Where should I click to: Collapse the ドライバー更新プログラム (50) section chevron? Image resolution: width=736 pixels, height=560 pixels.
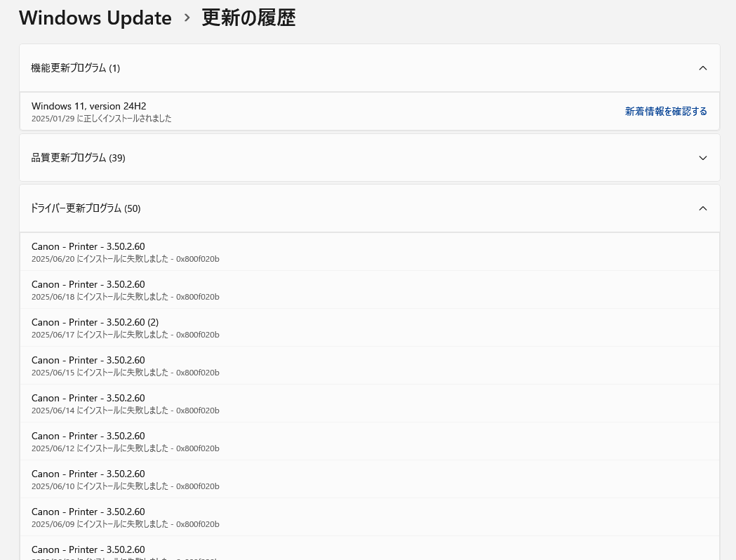pos(703,208)
